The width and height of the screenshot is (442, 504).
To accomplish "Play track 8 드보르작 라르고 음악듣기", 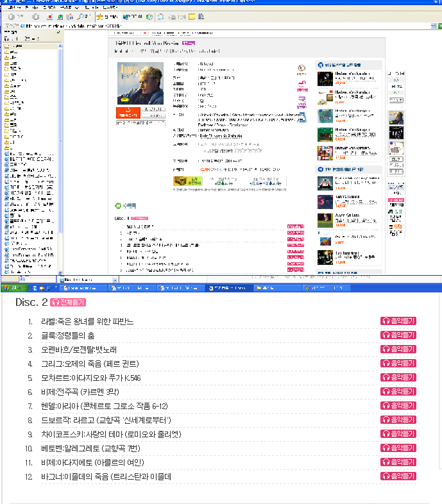I will [x=398, y=419].
